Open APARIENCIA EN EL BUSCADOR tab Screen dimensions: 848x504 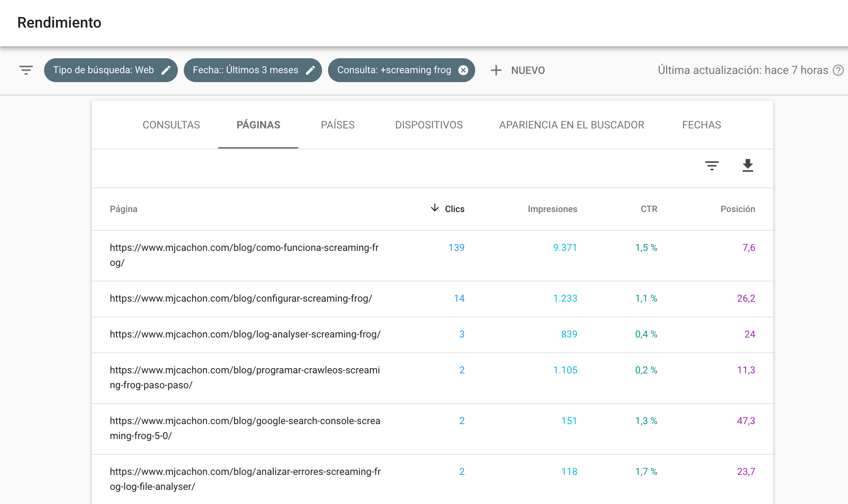coord(572,125)
